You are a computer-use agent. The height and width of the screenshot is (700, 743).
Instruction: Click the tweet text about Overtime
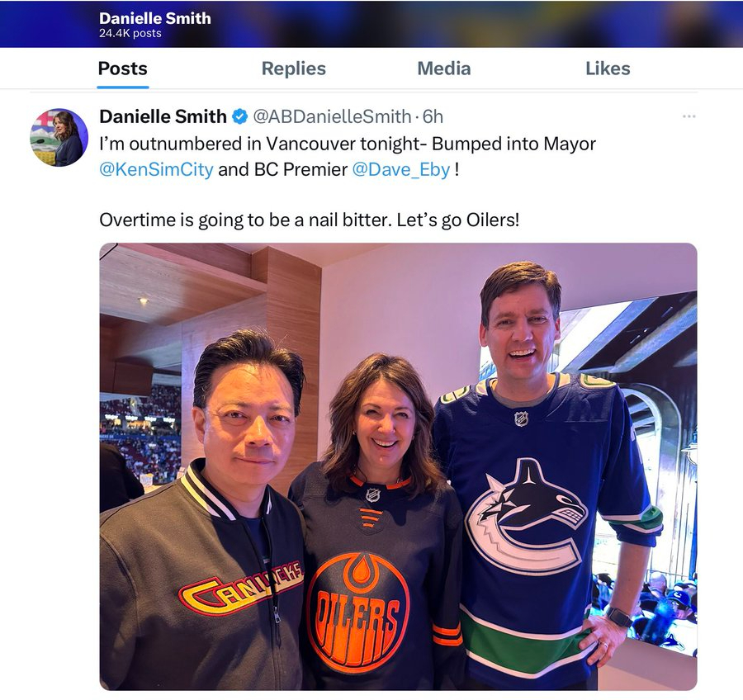tap(310, 220)
